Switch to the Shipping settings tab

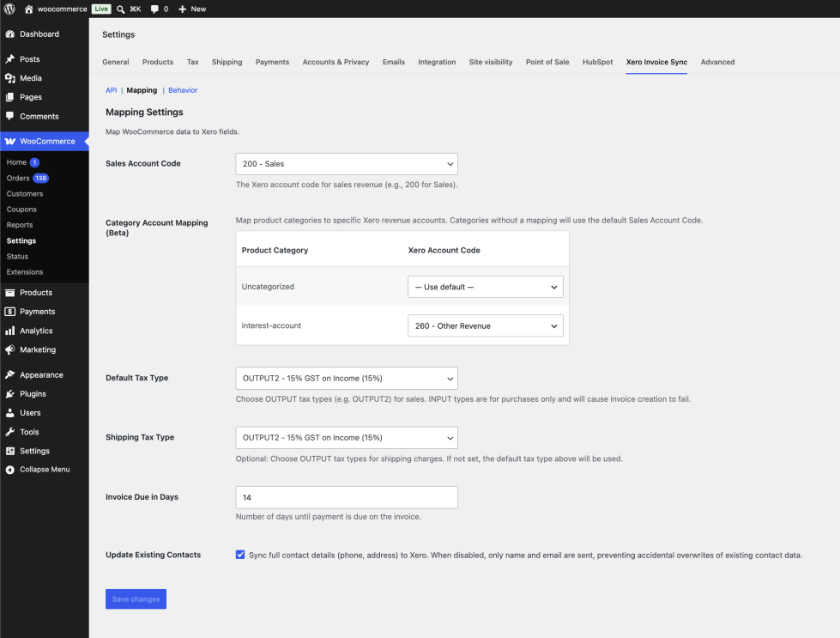227,62
